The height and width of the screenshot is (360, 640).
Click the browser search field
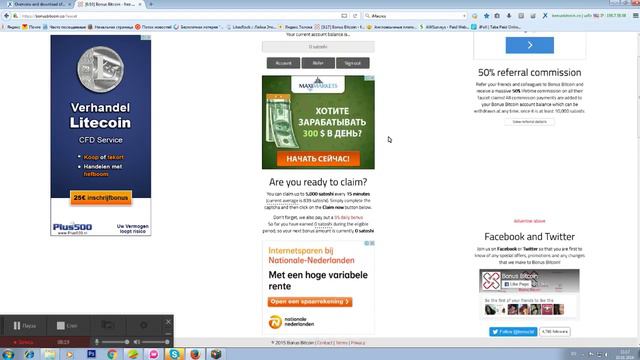pyautogui.click(x=414, y=16)
